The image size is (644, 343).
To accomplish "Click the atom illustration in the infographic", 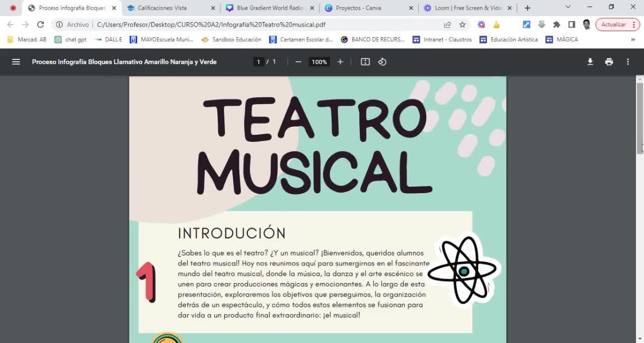I will (x=463, y=271).
